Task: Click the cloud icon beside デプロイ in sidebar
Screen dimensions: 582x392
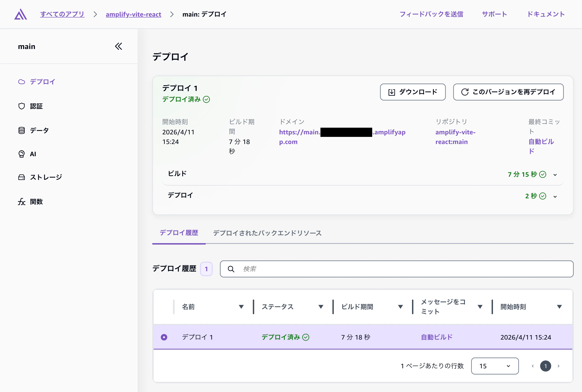Action: pyautogui.click(x=22, y=82)
